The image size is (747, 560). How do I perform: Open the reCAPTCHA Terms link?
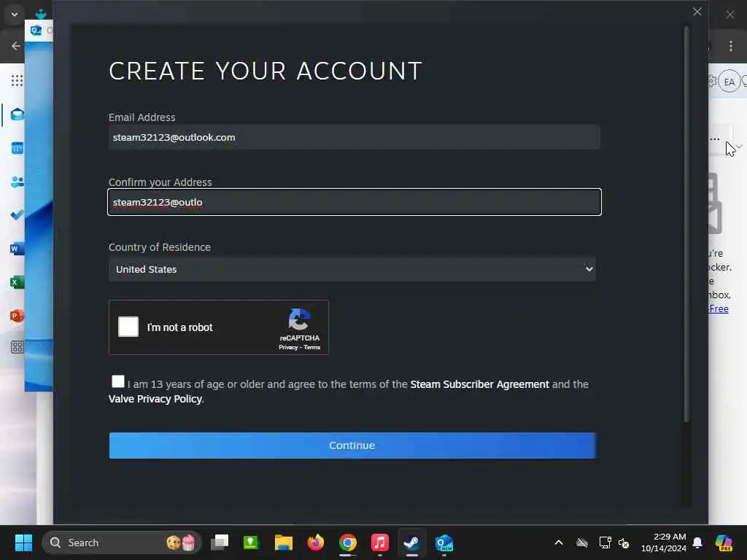312,348
